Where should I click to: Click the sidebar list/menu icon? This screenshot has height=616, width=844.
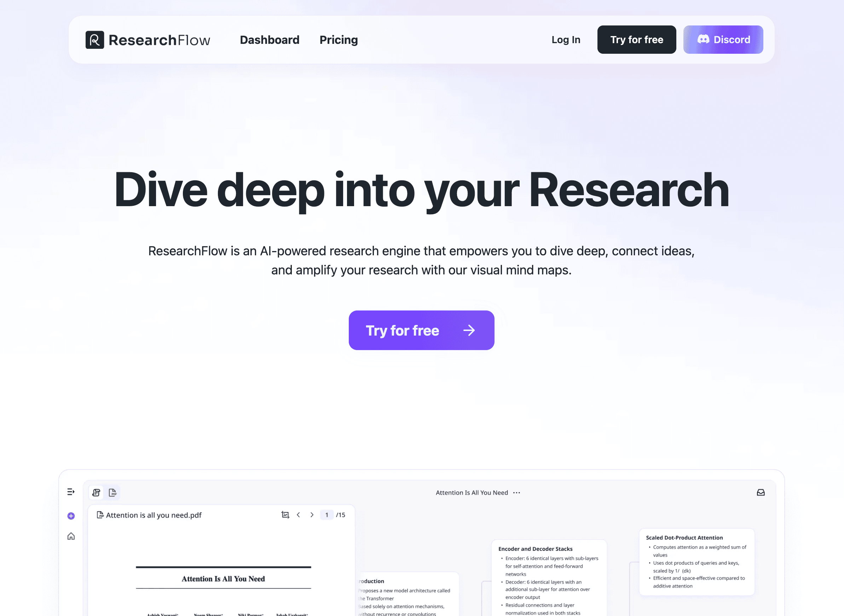pyautogui.click(x=70, y=492)
